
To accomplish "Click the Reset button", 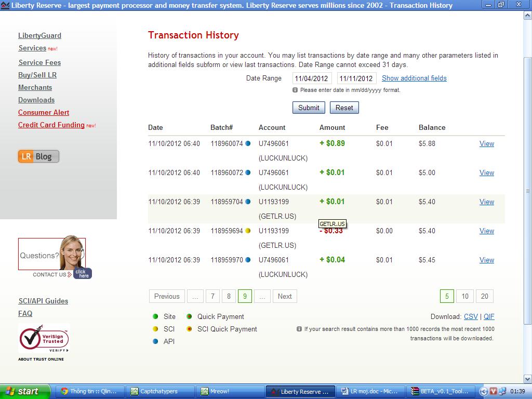I will [344, 108].
